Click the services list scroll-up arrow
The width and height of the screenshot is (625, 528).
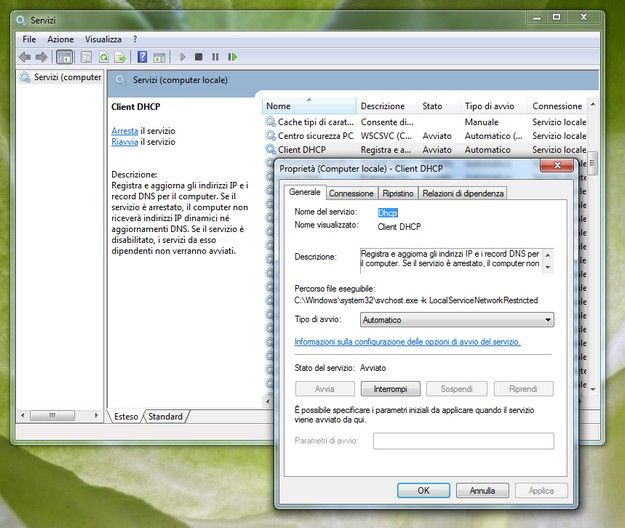click(x=593, y=104)
